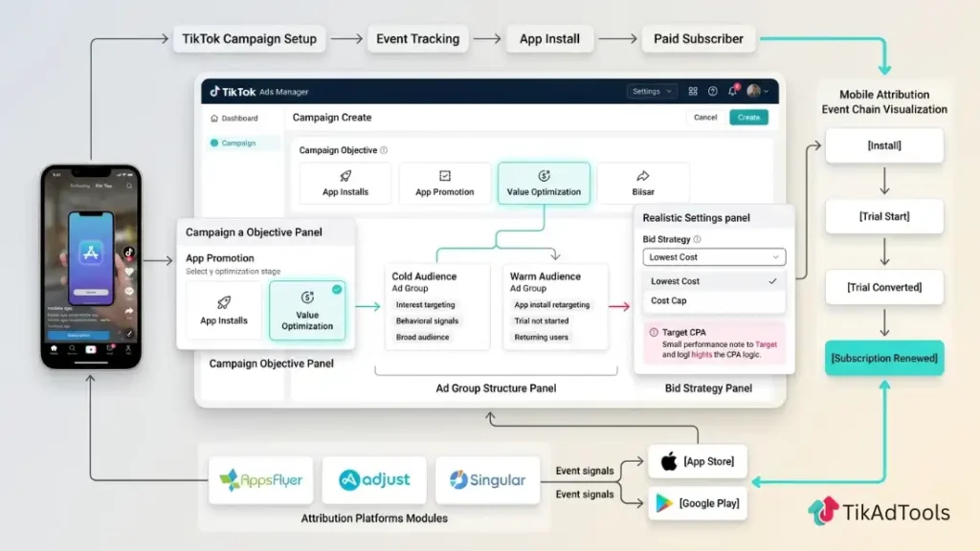Click the Adjust platform logo

tap(374, 481)
